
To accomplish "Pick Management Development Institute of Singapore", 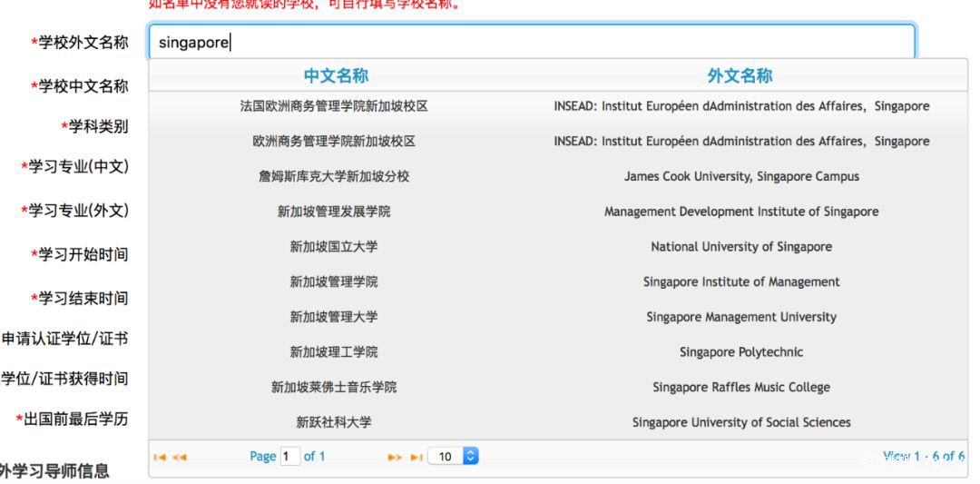I will (740, 212).
